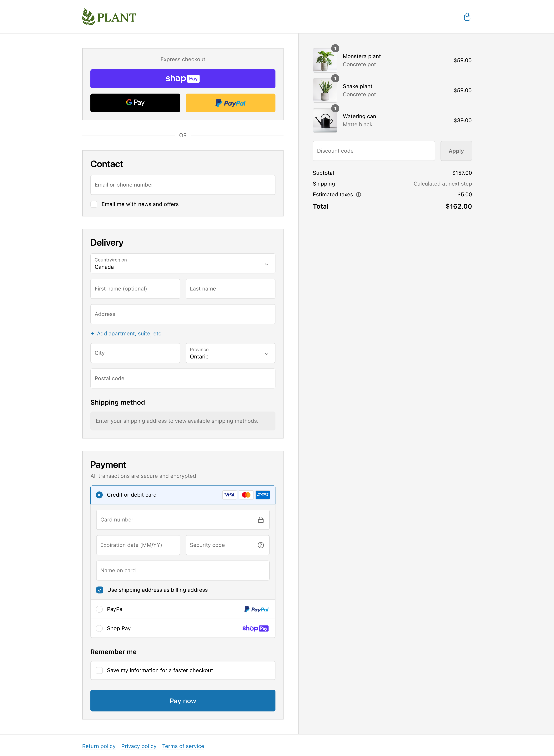Open the Province dropdown showing Ontario

pos(230,353)
